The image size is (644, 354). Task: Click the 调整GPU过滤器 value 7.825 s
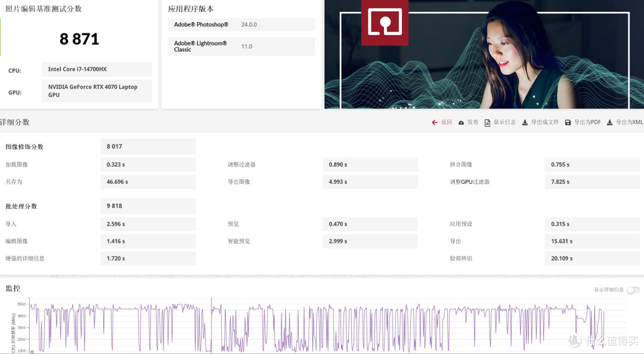(593, 181)
